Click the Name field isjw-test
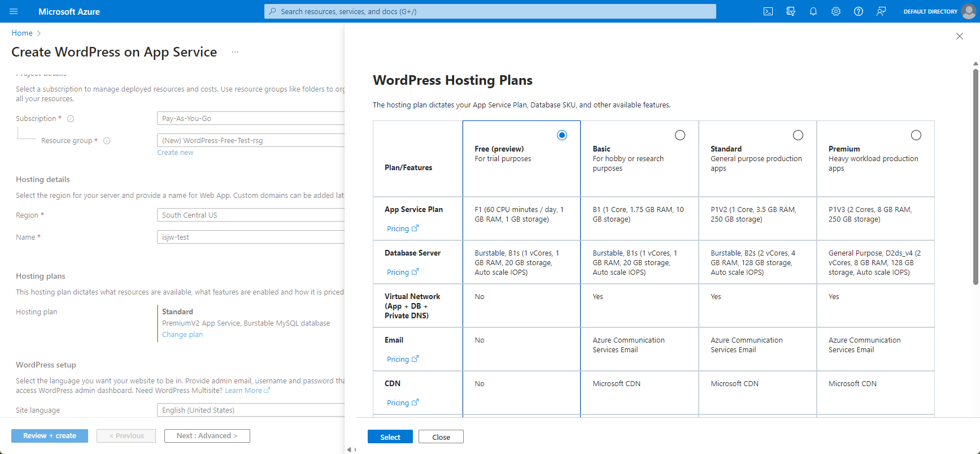 (x=251, y=237)
